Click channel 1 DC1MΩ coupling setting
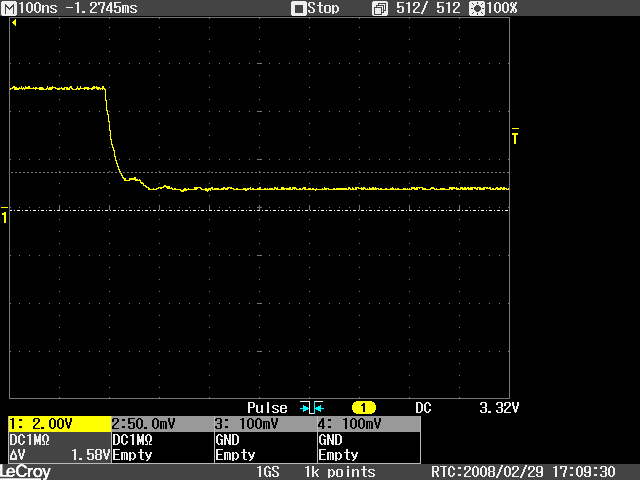Viewport: 640px width, 480px height. (30, 439)
